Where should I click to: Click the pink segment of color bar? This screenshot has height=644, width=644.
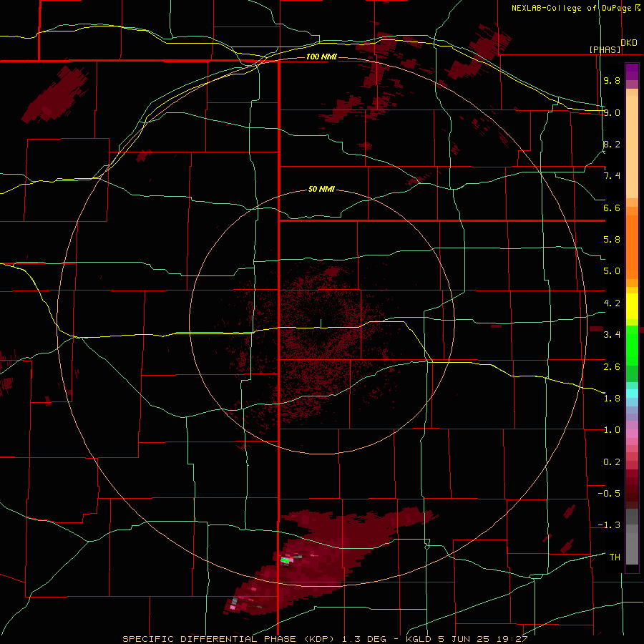point(632,434)
